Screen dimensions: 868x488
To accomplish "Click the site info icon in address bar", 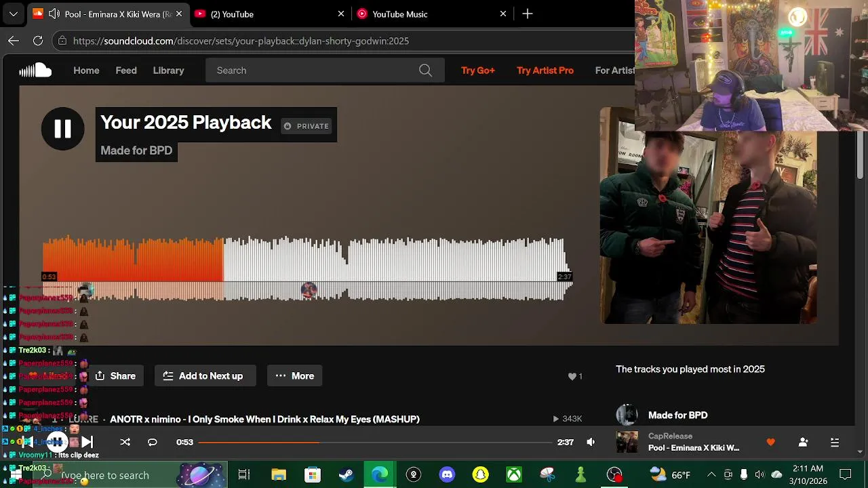I will coord(62,41).
